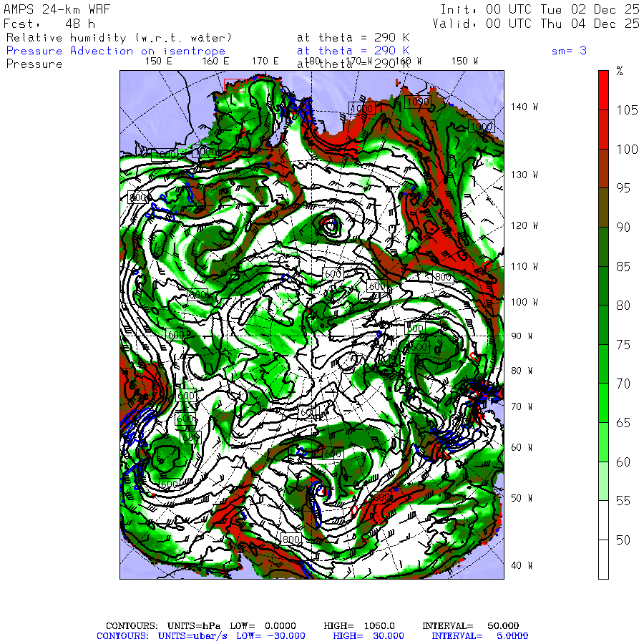The height and width of the screenshot is (644, 644).
Task: Click the black "UNITS=hPa" contour legend text
Action: tap(193, 626)
